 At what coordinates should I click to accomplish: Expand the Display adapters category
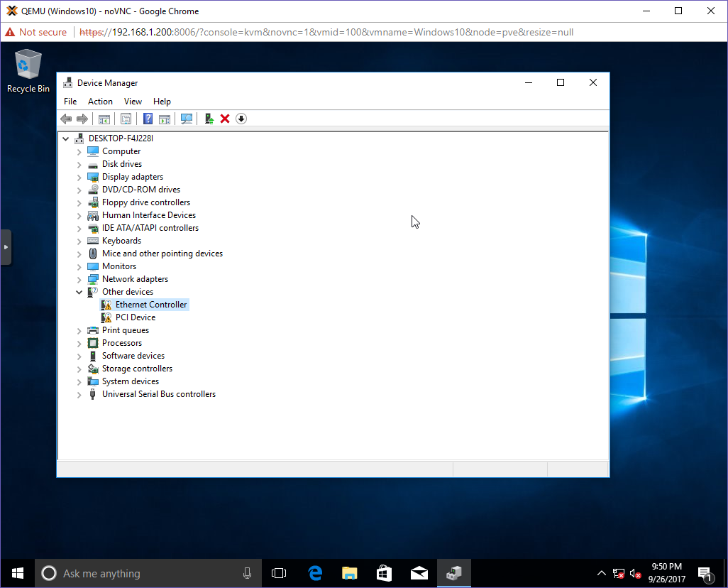tap(79, 176)
